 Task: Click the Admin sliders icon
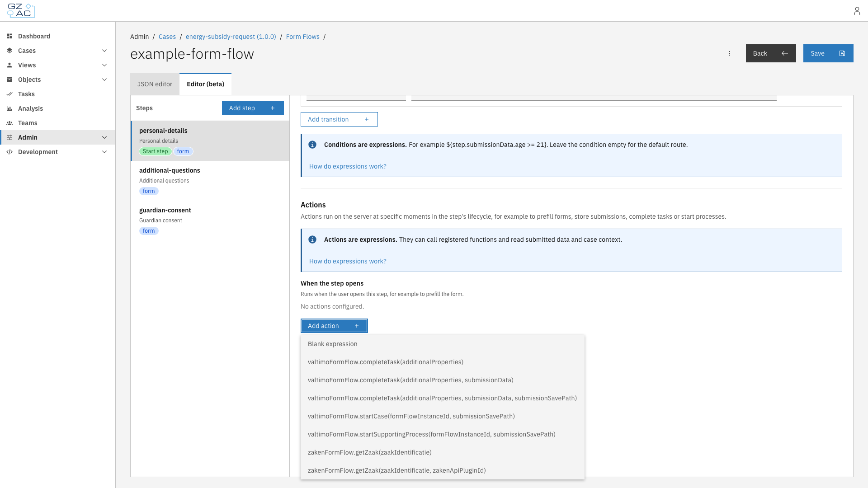tap(9, 137)
